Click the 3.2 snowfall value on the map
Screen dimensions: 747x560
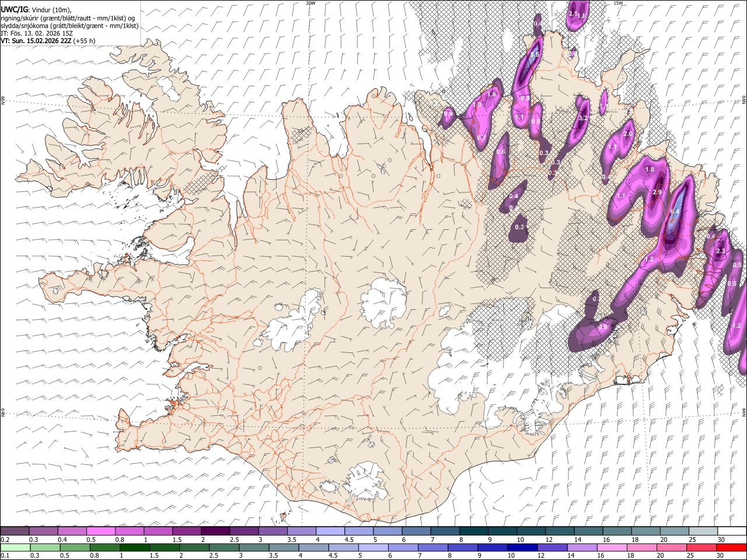[582, 118]
